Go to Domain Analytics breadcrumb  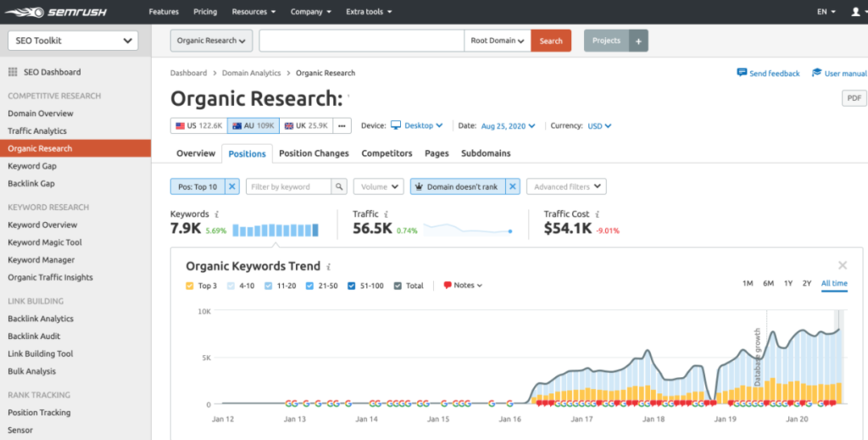click(x=251, y=73)
